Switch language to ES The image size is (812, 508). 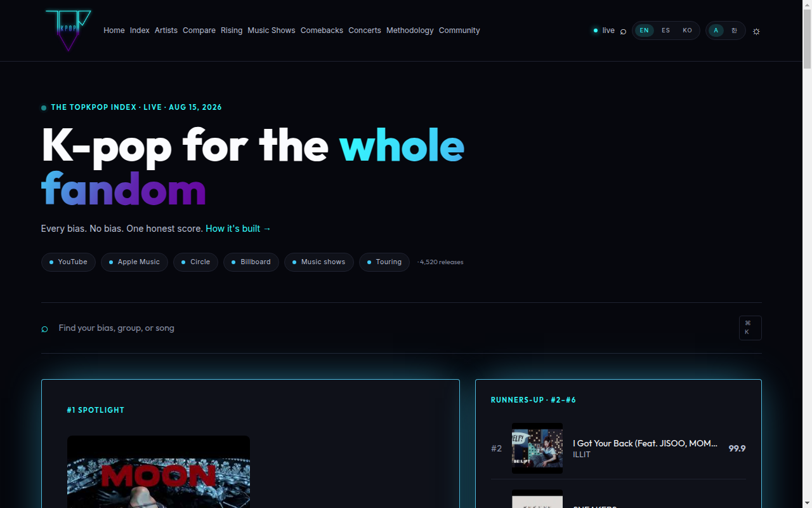coord(665,30)
